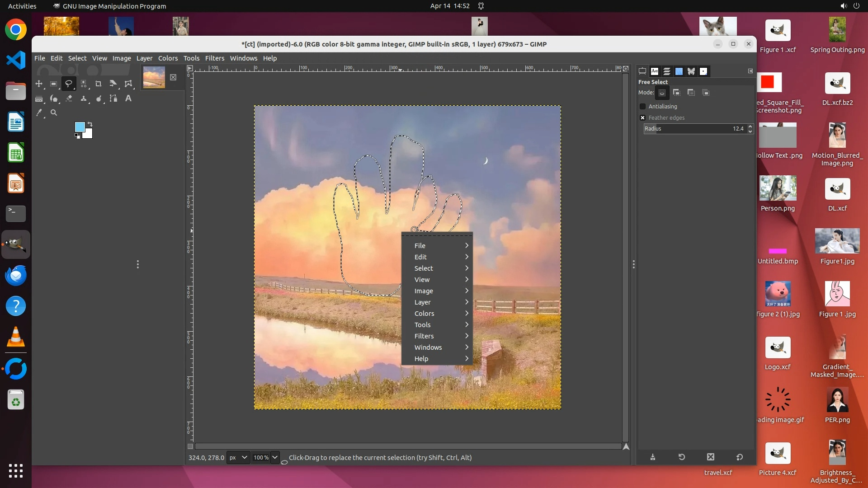Select the Zoom magnifier tool
Image resolution: width=868 pixels, height=488 pixels.
[54, 113]
